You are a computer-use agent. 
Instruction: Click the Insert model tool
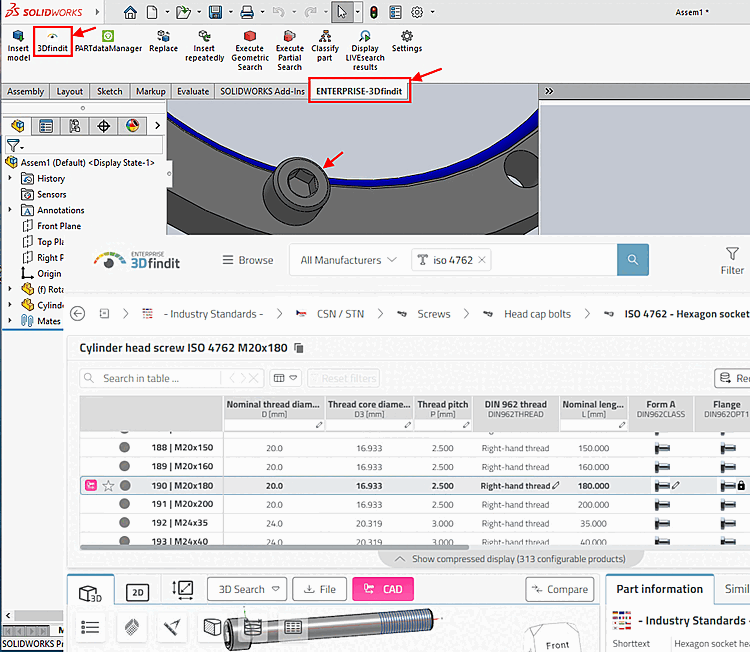tap(18, 46)
